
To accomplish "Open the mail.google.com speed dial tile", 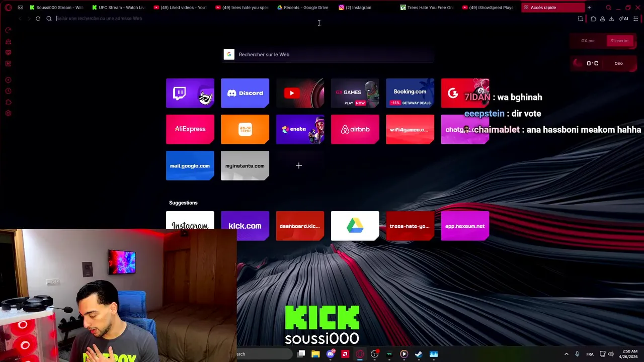I will [x=190, y=165].
